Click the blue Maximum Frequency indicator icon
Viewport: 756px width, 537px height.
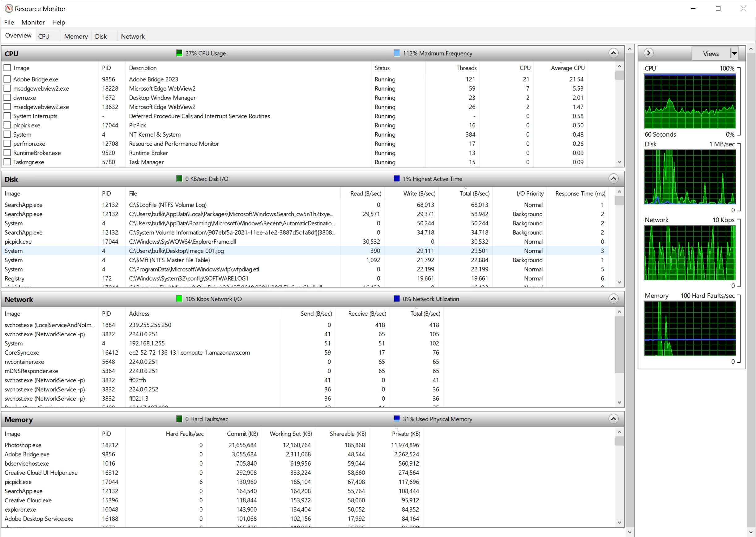pyautogui.click(x=397, y=53)
